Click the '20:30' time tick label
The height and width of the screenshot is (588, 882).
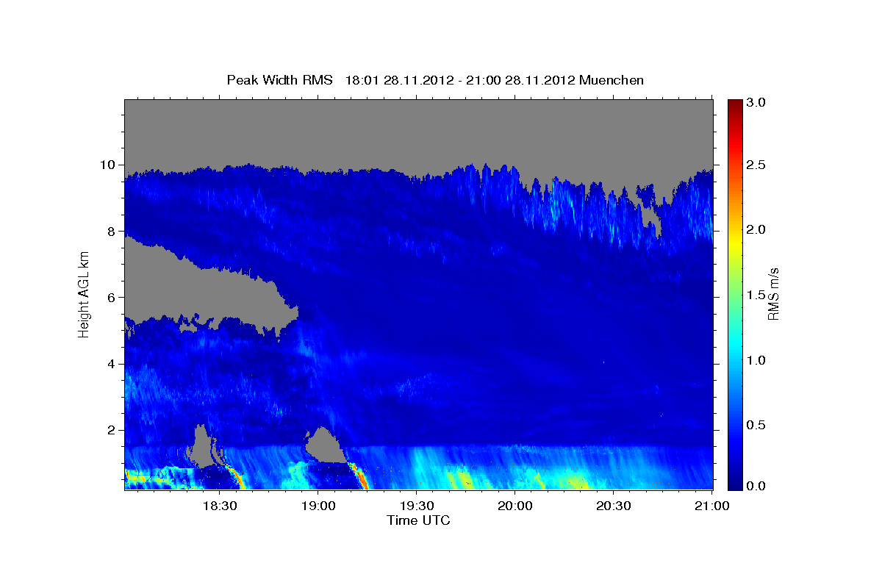pyautogui.click(x=613, y=506)
